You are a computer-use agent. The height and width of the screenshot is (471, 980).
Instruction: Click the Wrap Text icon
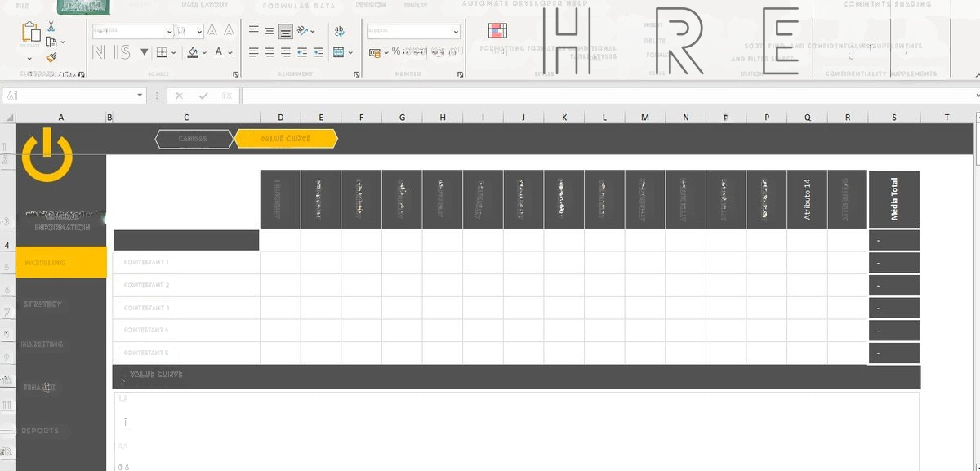click(x=340, y=31)
